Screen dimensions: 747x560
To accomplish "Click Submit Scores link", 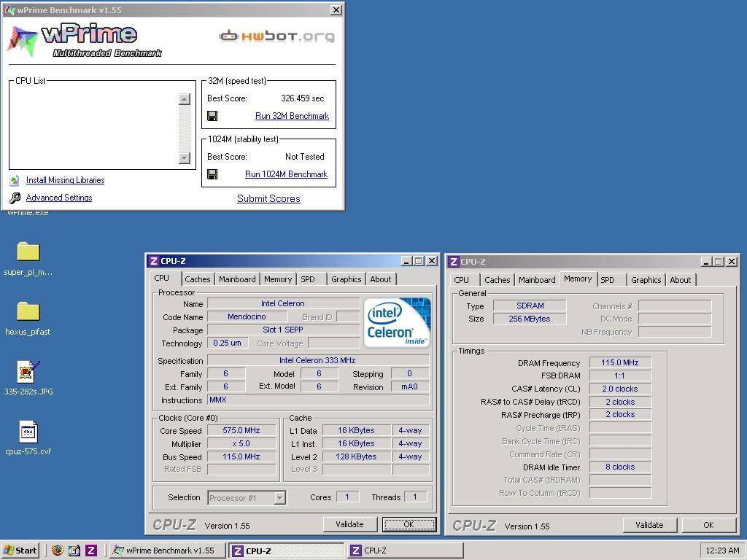I will 268,198.
